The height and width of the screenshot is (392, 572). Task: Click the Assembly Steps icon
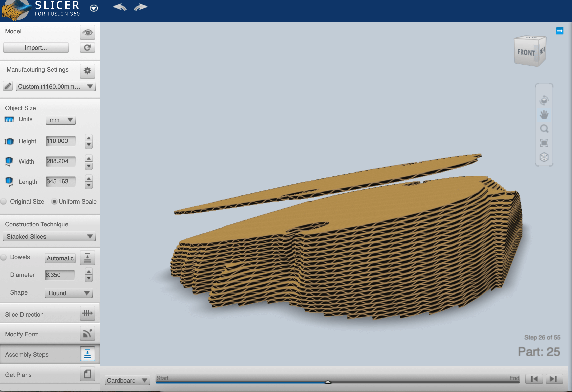87,354
